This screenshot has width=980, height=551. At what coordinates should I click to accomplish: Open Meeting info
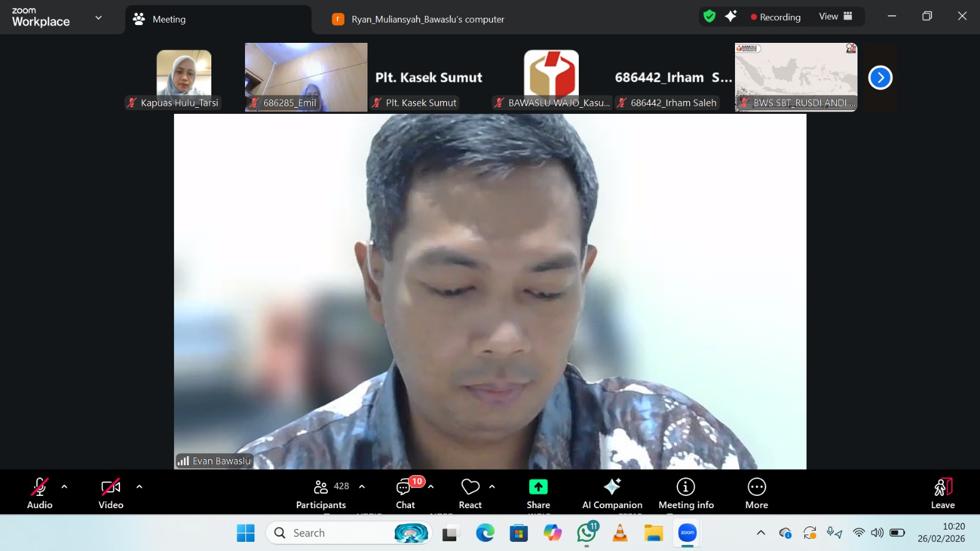pyautogui.click(x=685, y=493)
